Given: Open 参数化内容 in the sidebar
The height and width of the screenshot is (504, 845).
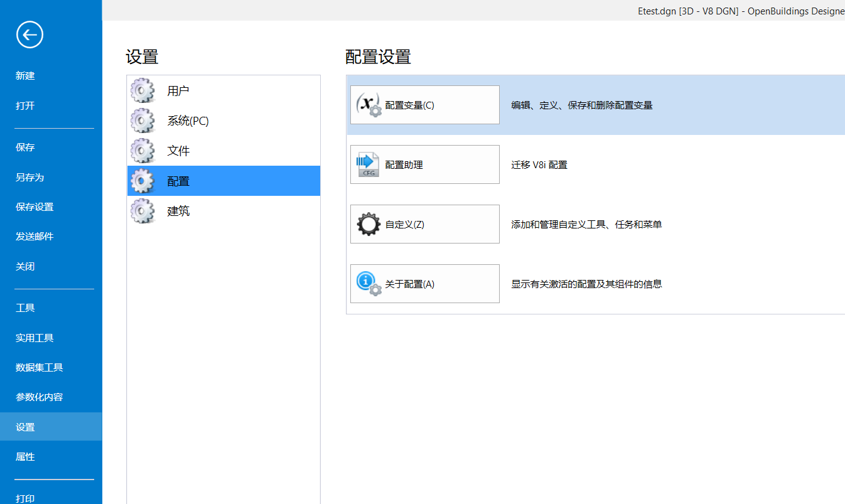Looking at the screenshot, I should pyautogui.click(x=39, y=397).
